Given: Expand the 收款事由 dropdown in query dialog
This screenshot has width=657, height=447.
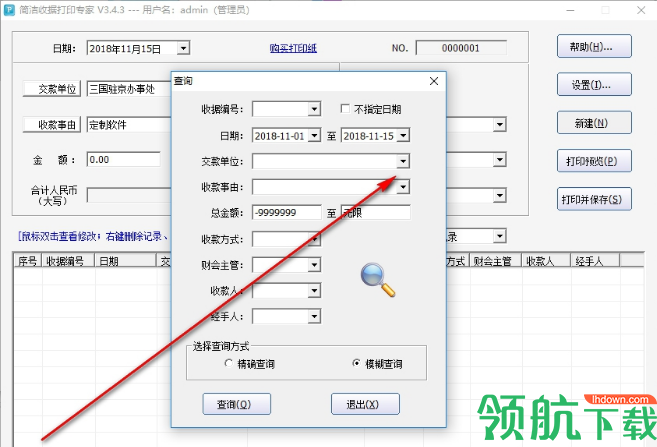Looking at the screenshot, I should click(x=403, y=187).
